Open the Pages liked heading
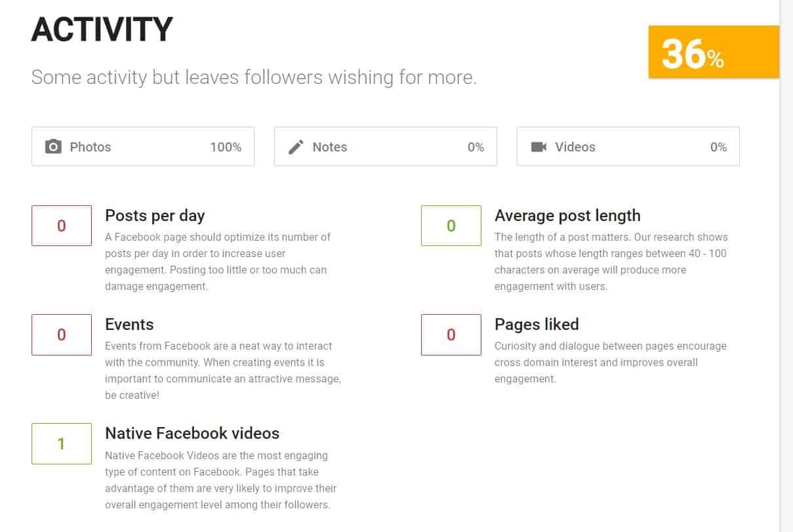Screen dimensions: 793x532 [537, 325]
